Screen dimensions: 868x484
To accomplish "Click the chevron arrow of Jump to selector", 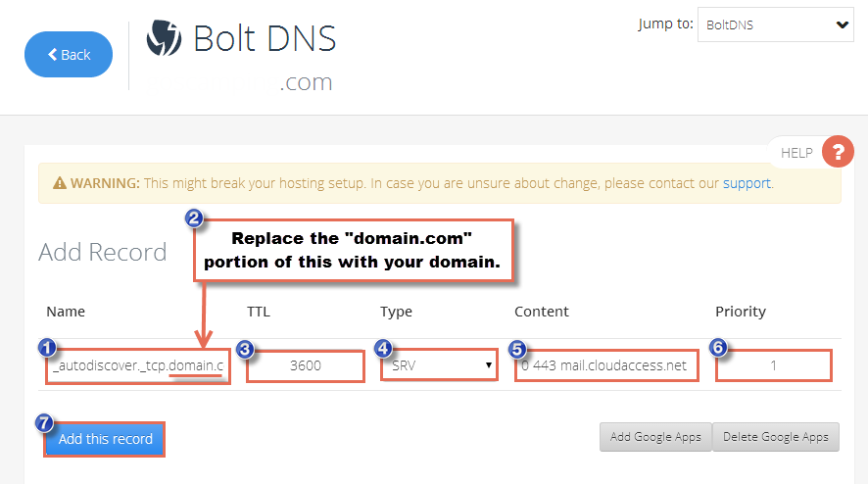I will (843, 24).
